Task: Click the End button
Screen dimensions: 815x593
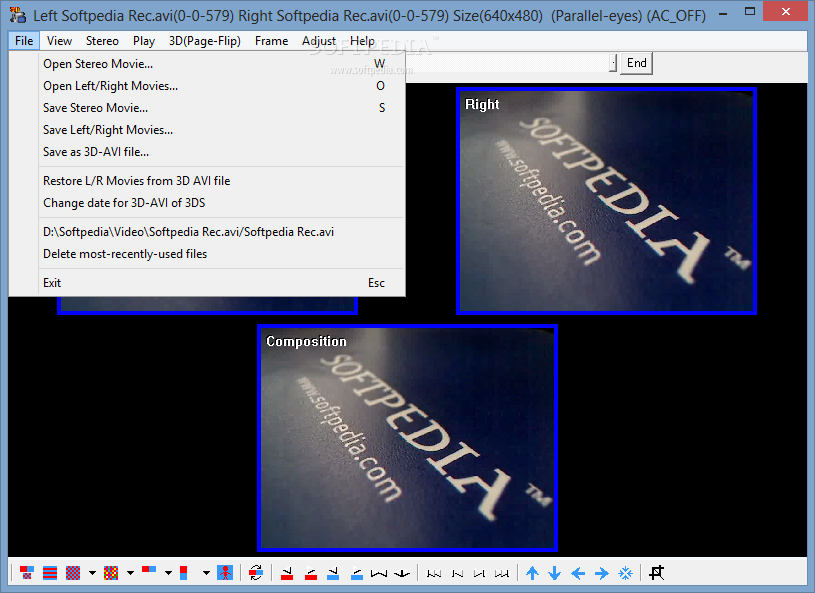Action: 636,63
